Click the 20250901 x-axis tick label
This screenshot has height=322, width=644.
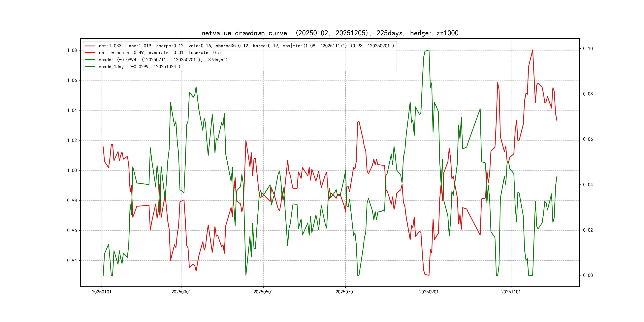coord(429,292)
